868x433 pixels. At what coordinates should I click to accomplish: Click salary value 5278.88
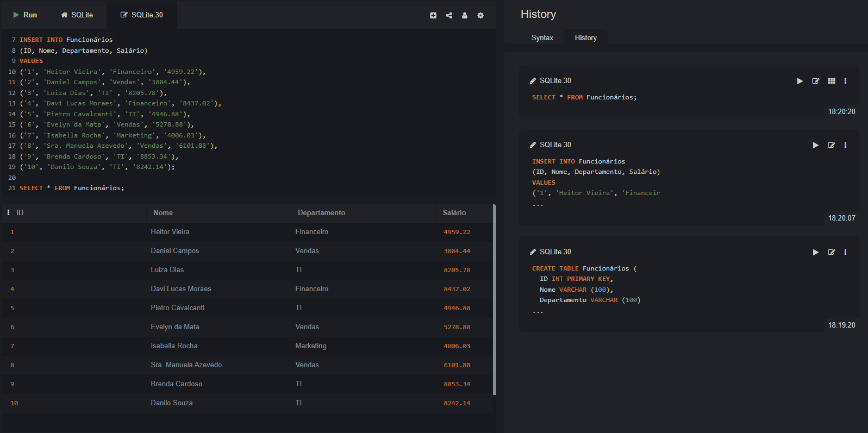[x=457, y=327]
